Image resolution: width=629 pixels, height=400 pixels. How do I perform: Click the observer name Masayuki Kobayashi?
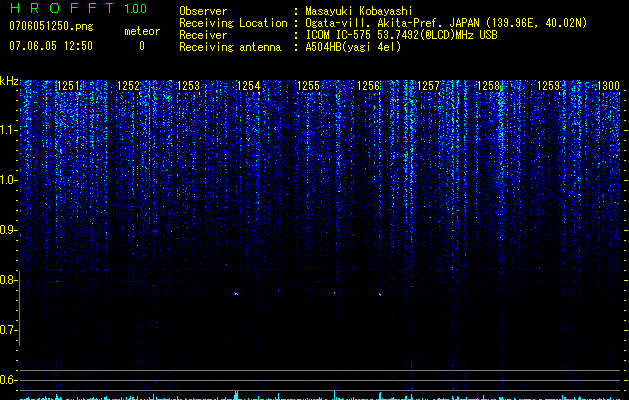point(359,11)
